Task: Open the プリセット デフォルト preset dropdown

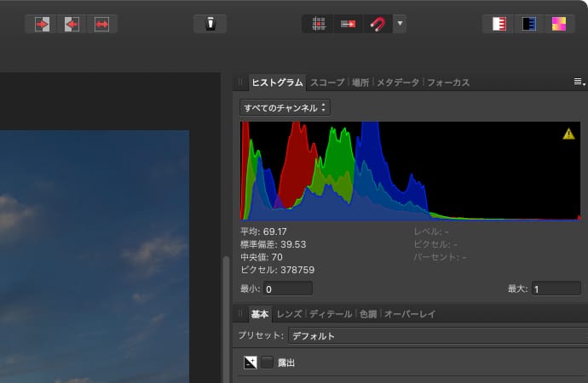Action: coord(435,336)
